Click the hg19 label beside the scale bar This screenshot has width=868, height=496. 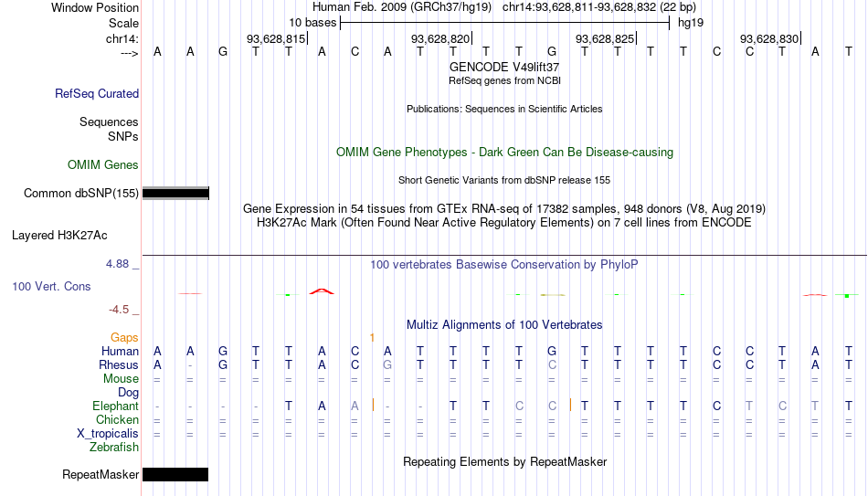click(691, 23)
